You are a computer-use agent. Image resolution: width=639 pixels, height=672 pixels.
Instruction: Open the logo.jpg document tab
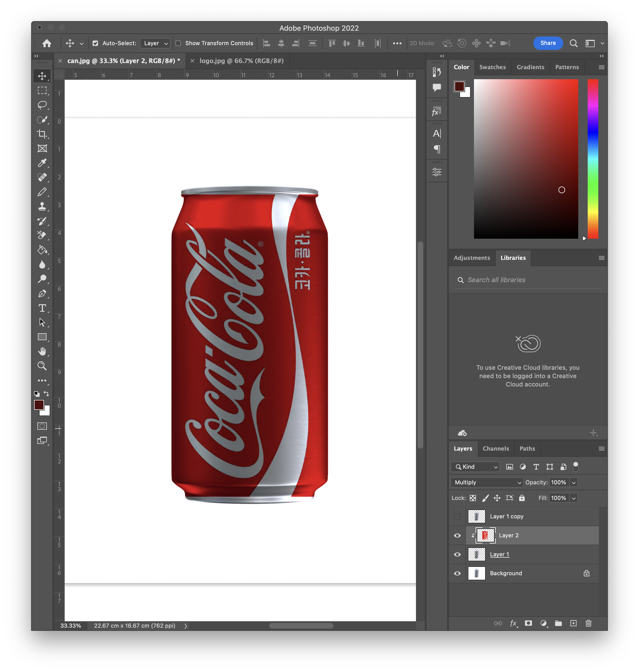tap(241, 61)
